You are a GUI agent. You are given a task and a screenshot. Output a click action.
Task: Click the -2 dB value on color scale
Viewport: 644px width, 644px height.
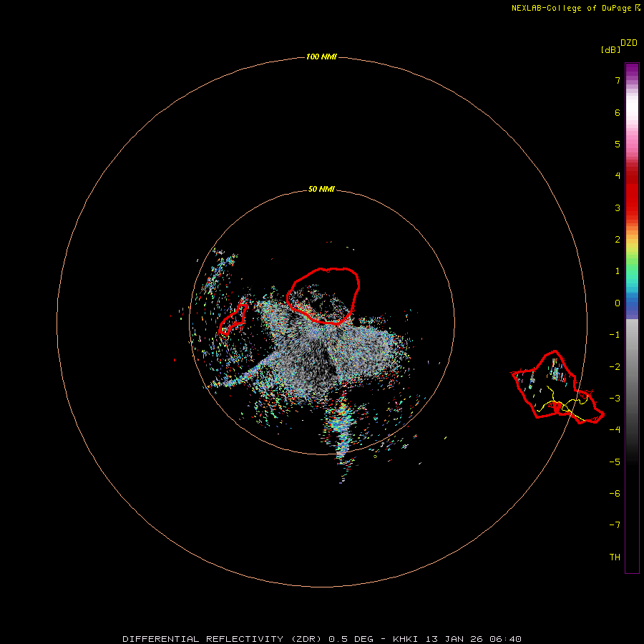point(615,367)
